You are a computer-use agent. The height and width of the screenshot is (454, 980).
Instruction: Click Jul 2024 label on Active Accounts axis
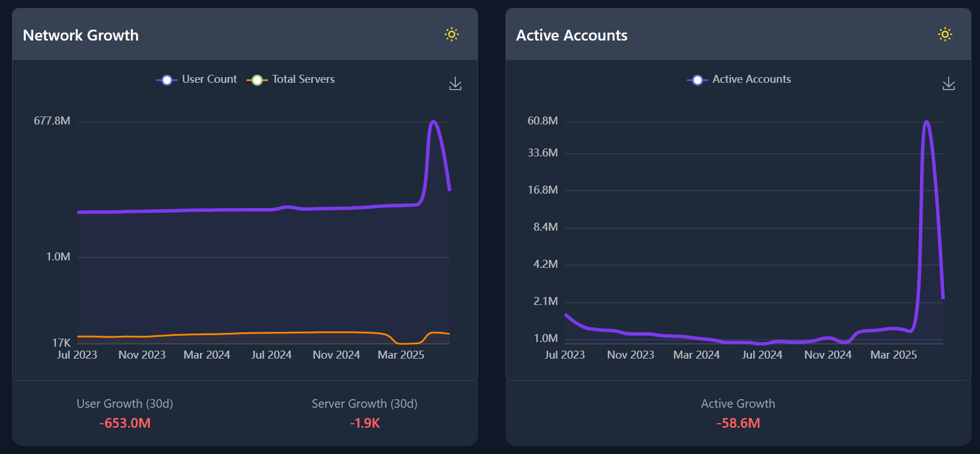pos(762,355)
